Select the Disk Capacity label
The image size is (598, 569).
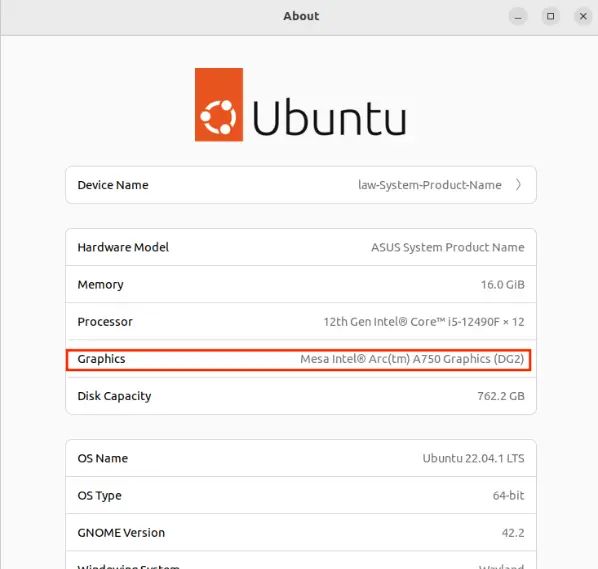(114, 396)
